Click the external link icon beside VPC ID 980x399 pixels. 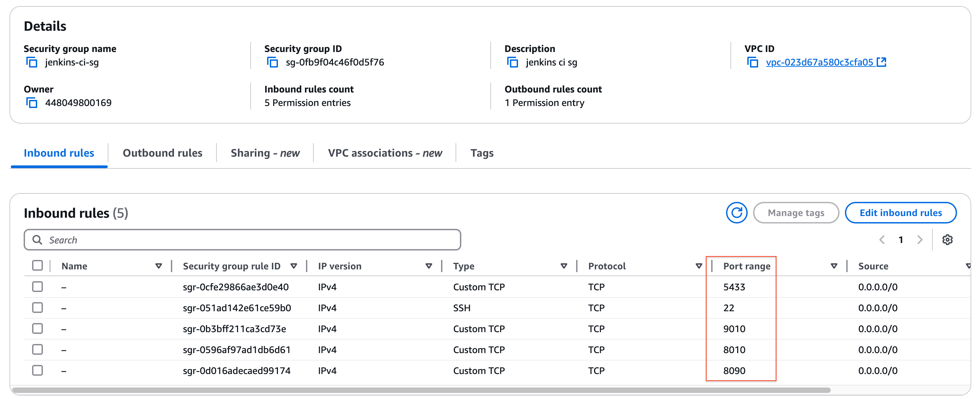[x=881, y=62]
